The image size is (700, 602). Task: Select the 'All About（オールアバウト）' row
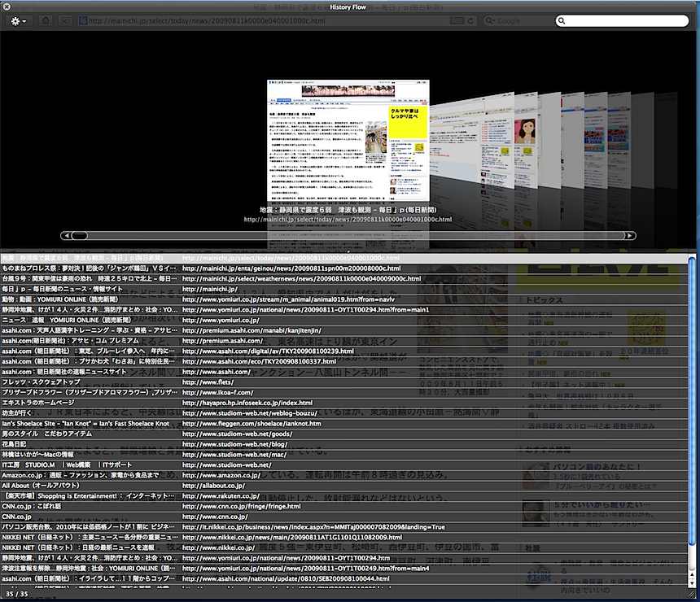tap(343, 486)
